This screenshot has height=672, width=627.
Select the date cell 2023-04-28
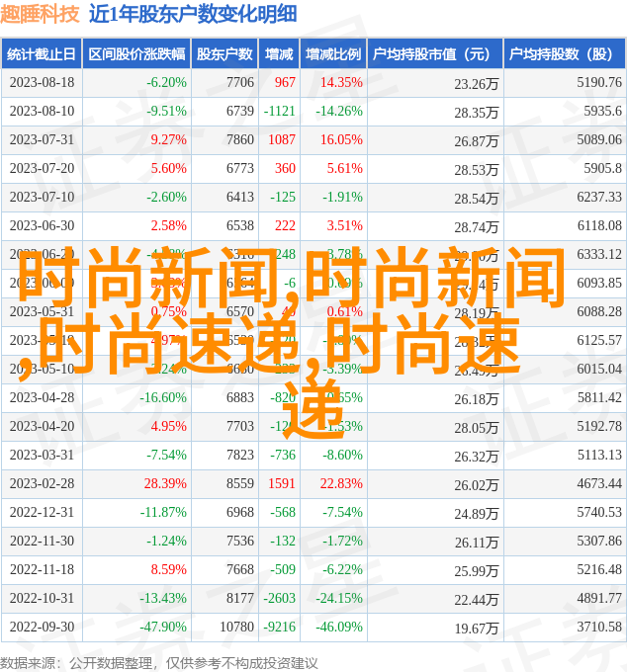tap(42, 397)
